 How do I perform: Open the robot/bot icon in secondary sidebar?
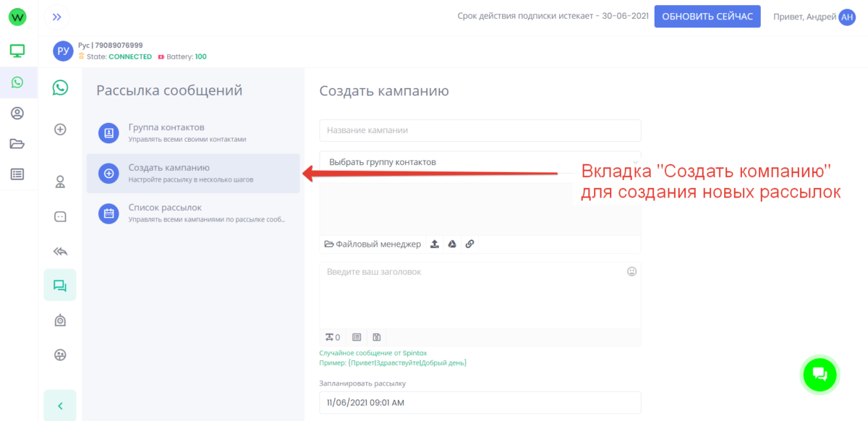point(60,320)
